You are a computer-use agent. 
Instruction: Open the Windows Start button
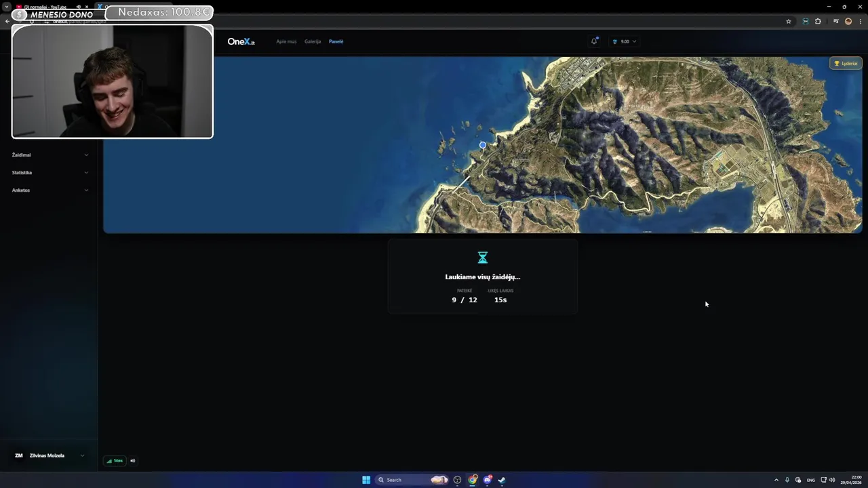(x=366, y=480)
